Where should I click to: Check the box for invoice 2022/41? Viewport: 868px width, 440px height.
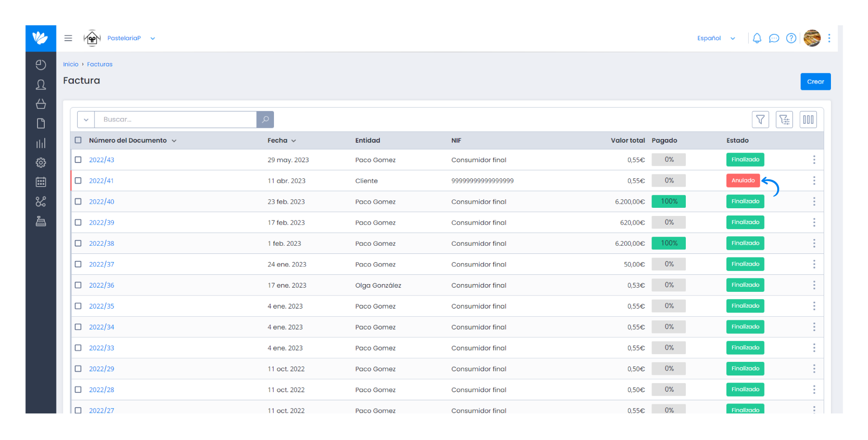point(78,181)
